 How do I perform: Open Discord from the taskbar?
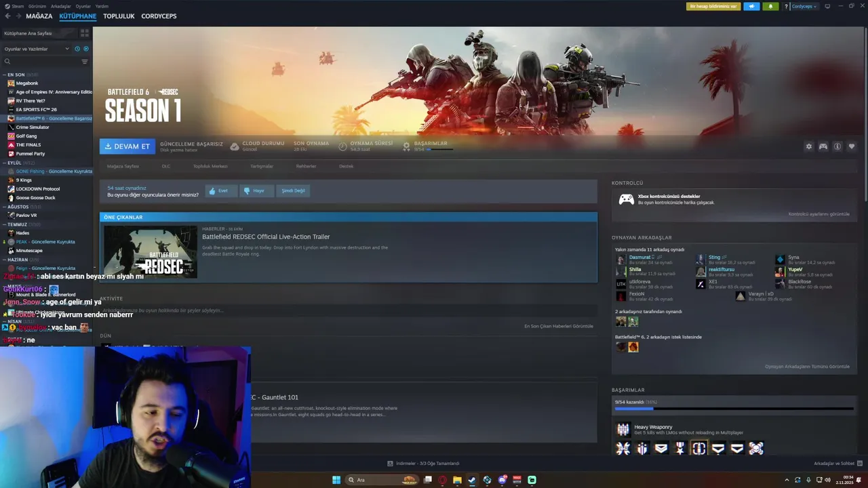pyautogui.click(x=502, y=480)
